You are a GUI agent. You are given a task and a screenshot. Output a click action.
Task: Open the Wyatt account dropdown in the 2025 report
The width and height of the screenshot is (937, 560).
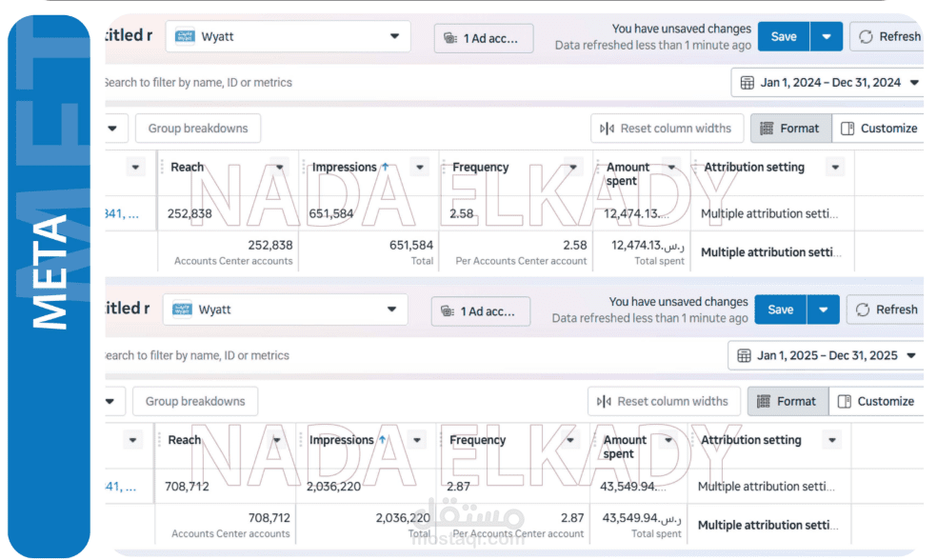[x=285, y=310]
